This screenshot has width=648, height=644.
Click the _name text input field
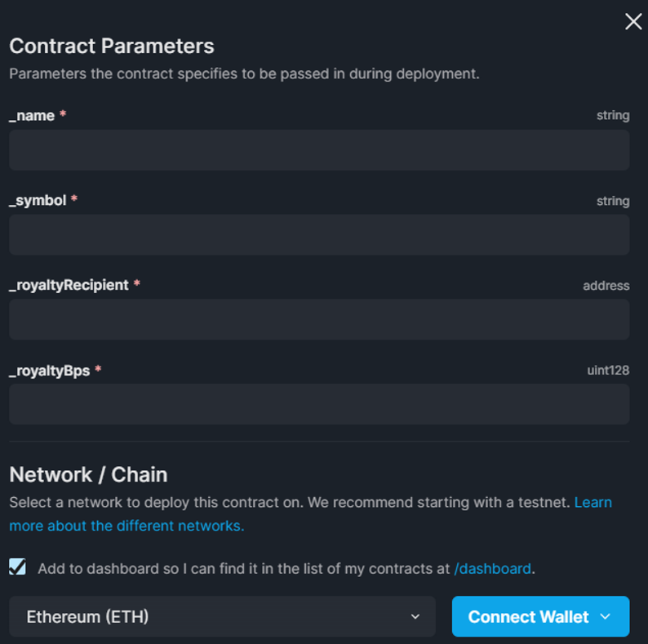319,150
